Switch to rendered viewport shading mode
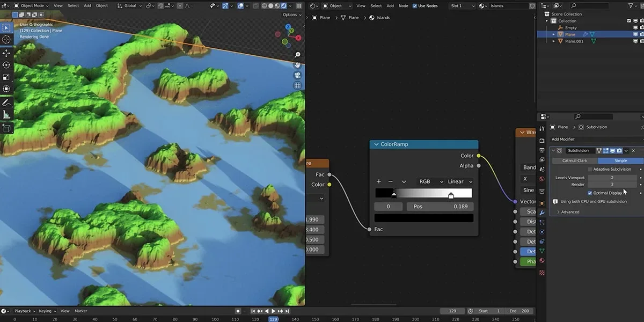The width and height of the screenshot is (644, 322). click(283, 5)
